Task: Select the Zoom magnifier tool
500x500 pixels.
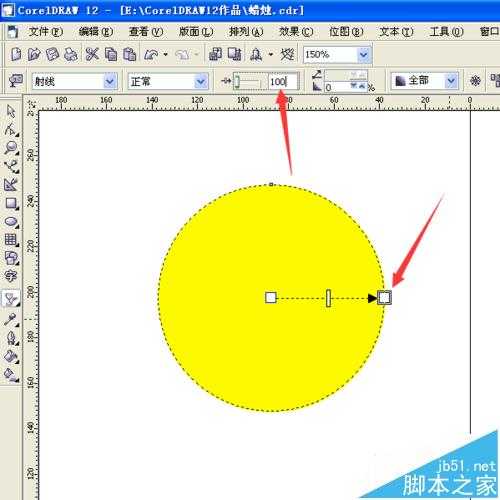Action: click(11, 148)
